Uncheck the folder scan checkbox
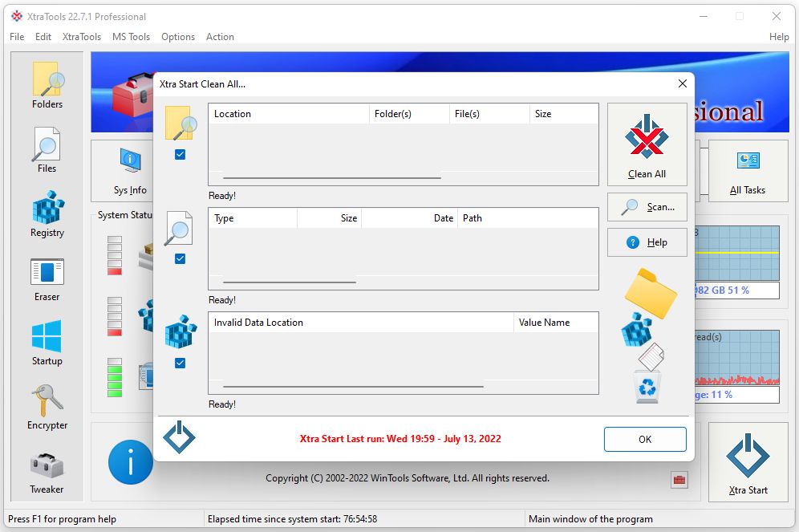This screenshot has width=799, height=532. click(180, 154)
